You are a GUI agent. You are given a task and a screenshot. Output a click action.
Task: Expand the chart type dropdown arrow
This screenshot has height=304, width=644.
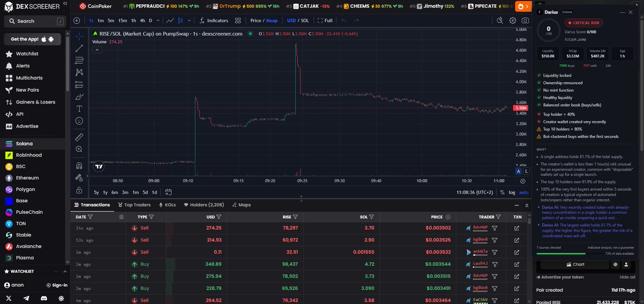[x=188, y=20]
